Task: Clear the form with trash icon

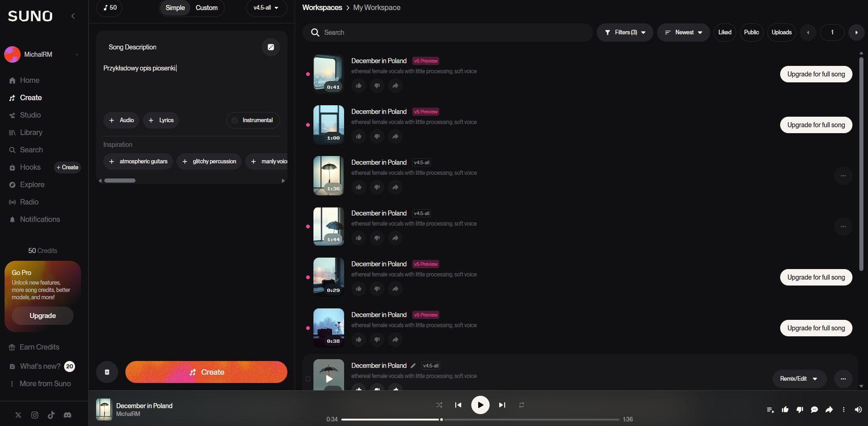Action: pos(107,372)
